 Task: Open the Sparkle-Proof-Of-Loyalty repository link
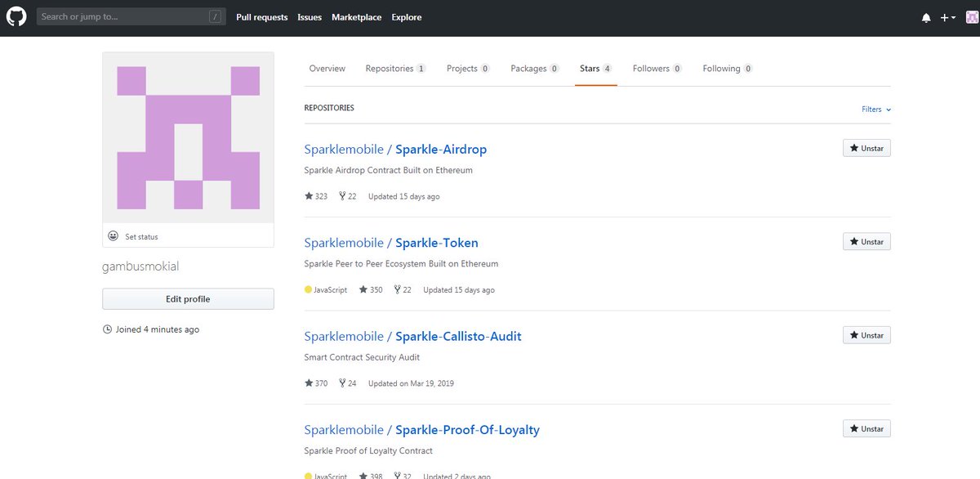pos(467,430)
